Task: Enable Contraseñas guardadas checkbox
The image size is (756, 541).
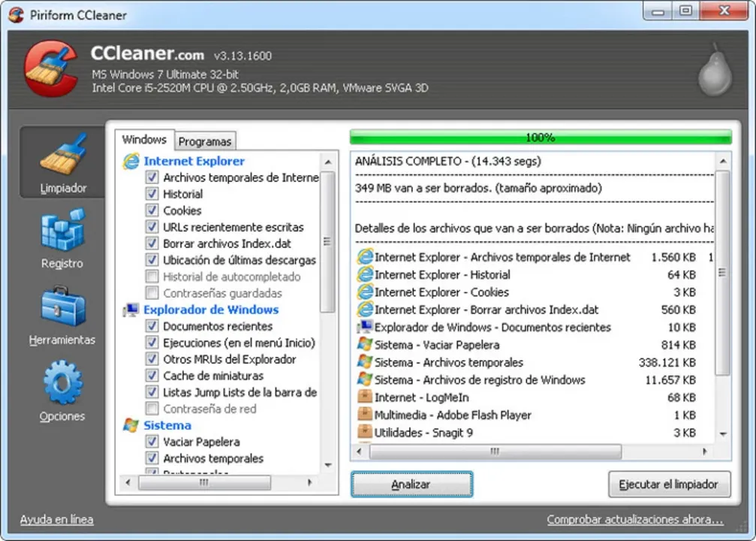Action: point(152,293)
